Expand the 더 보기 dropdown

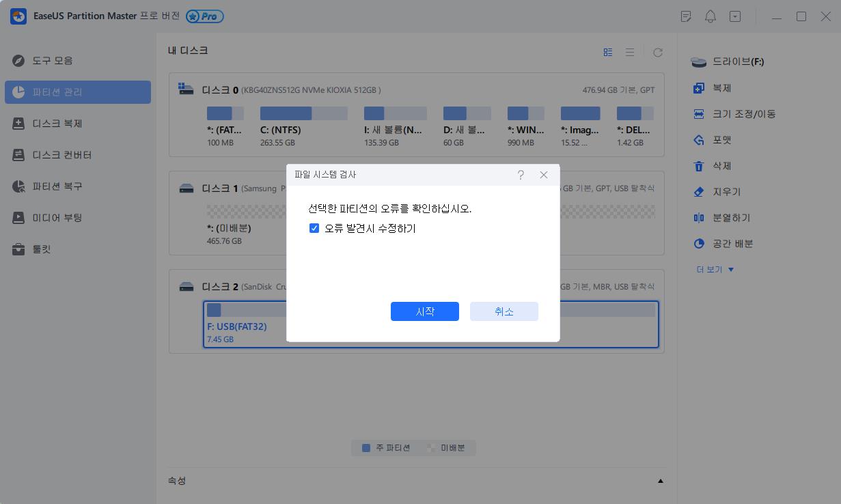tap(715, 270)
